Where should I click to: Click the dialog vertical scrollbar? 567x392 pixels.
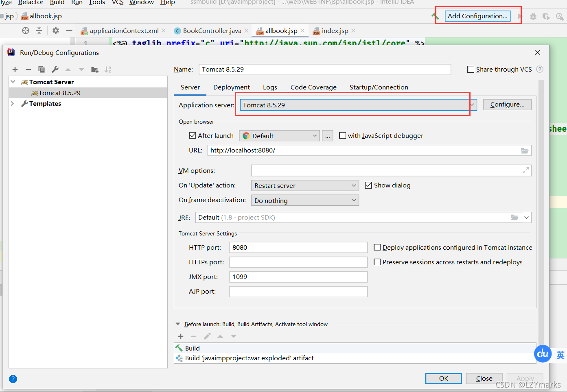(x=541, y=211)
